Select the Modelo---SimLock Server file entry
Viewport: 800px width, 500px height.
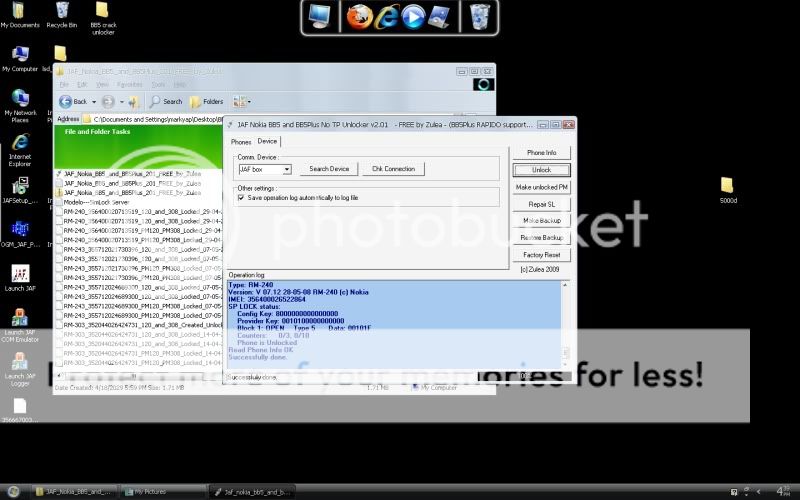(98, 202)
